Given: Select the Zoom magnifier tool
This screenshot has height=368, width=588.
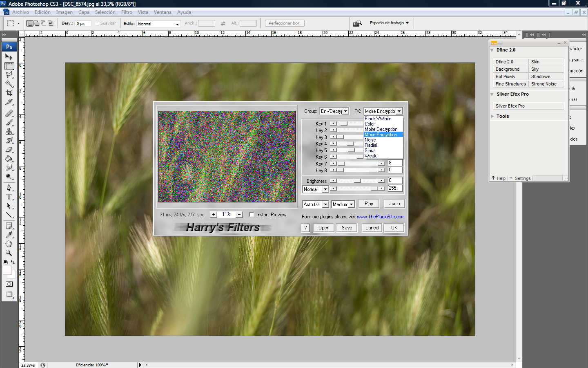Looking at the screenshot, I should coord(9,253).
